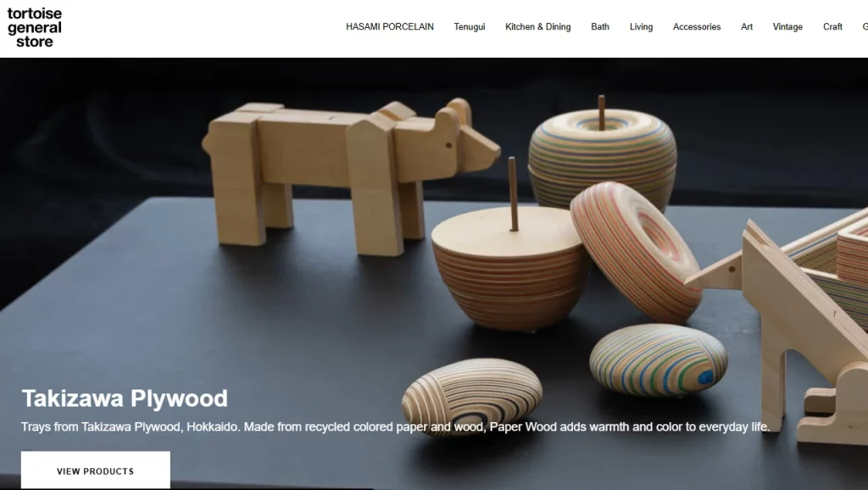Click the whole striped wooden apple
Viewport: 868px width, 490px height.
[x=603, y=155]
